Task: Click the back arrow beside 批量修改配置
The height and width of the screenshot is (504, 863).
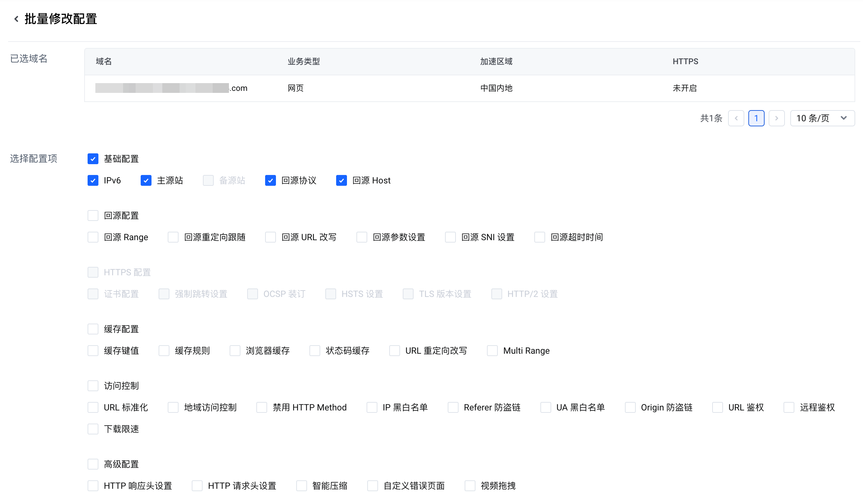Action: tap(16, 19)
